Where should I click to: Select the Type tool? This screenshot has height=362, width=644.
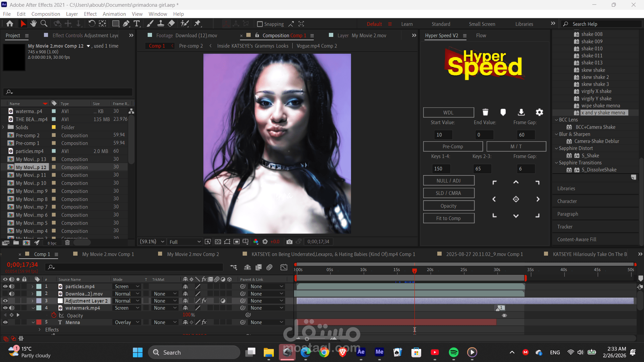(137, 23)
